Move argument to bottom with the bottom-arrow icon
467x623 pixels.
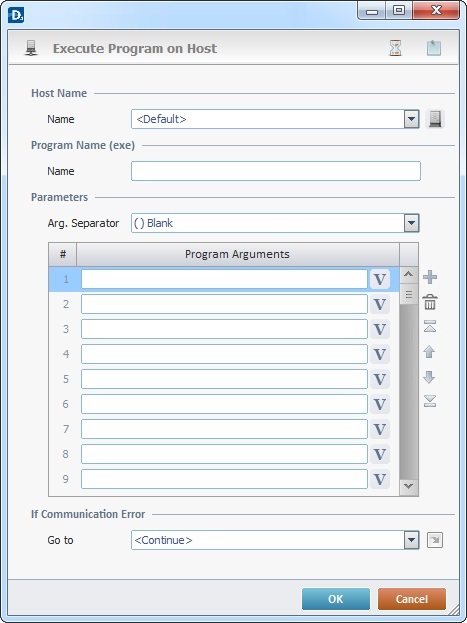[x=430, y=401]
